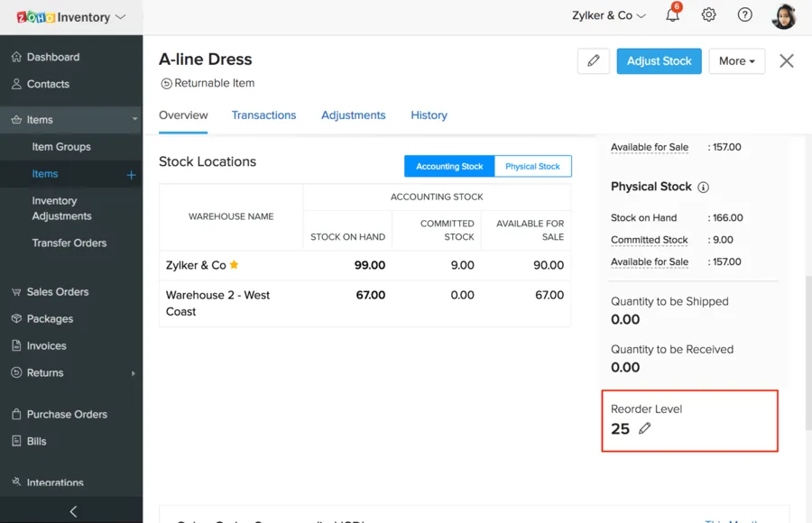Open Sales Orders in the sidebar
The image size is (812, 523).
[58, 292]
